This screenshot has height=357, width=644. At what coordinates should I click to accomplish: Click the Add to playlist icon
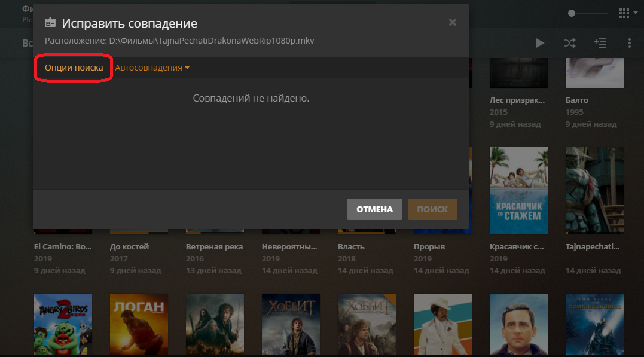click(x=599, y=43)
